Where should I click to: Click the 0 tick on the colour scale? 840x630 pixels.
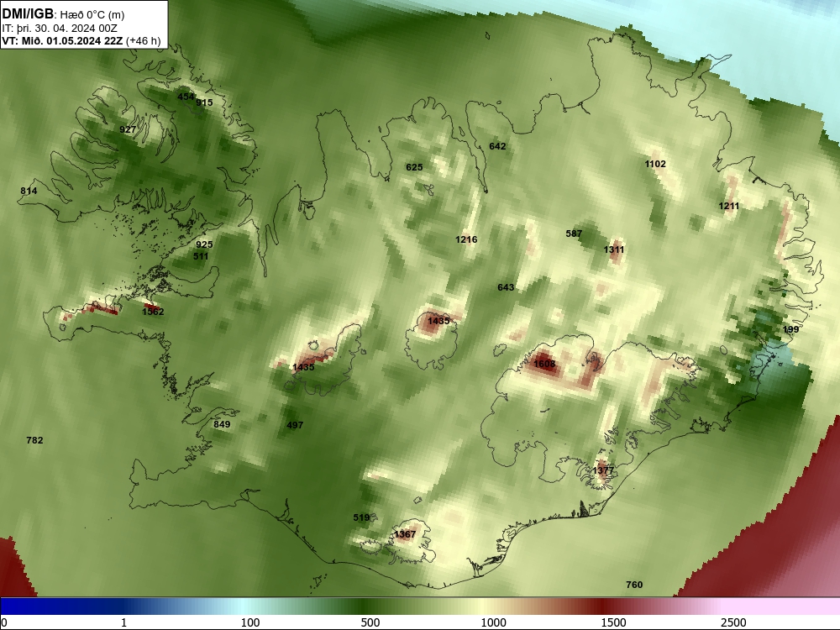click(x=3, y=622)
